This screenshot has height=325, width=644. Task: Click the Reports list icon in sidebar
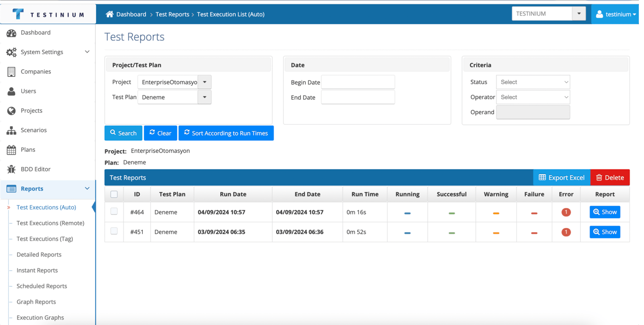[x=11, y=189]
